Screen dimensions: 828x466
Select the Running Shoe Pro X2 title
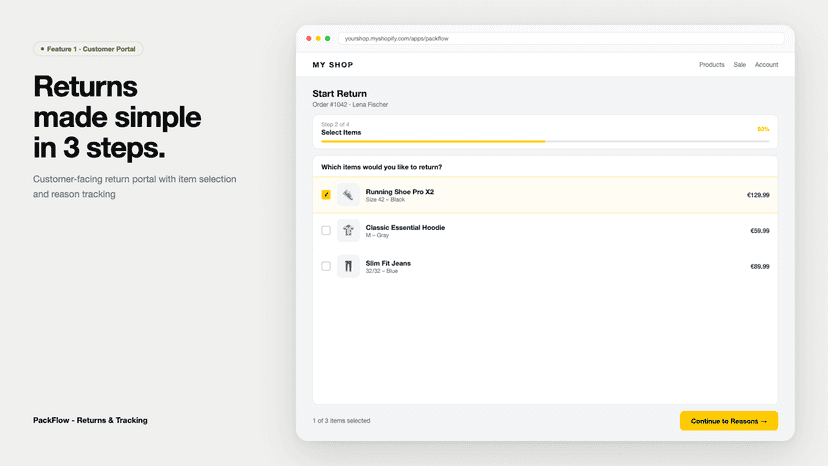click(400, 192)
